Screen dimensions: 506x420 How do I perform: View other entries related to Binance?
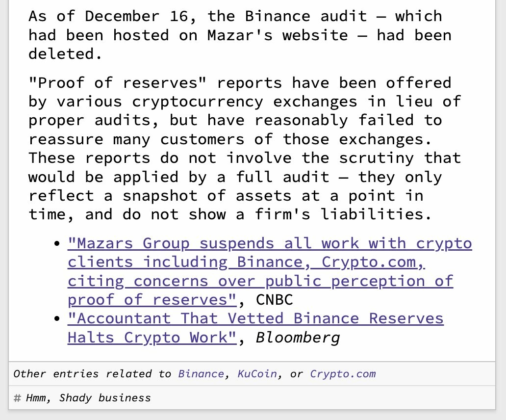pyautogui.click(x=201, y=374)
